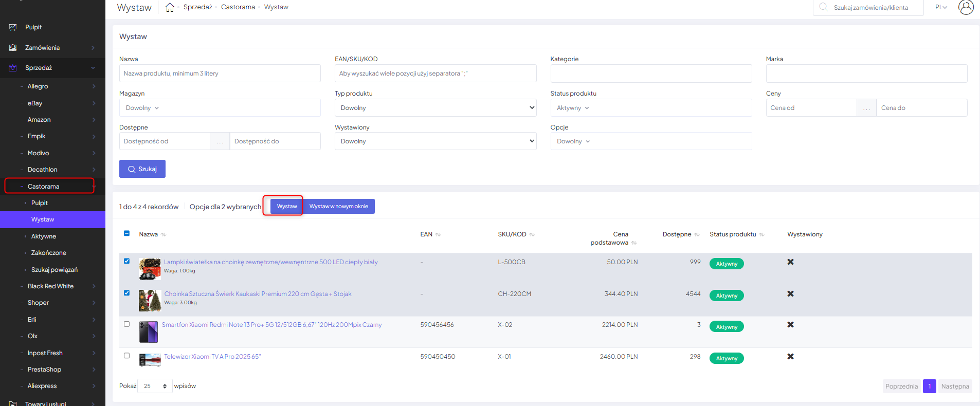Viewport: 980px width, 406px height.
Task: Click the Nazwa produktu input field
Action: point(220,73)
